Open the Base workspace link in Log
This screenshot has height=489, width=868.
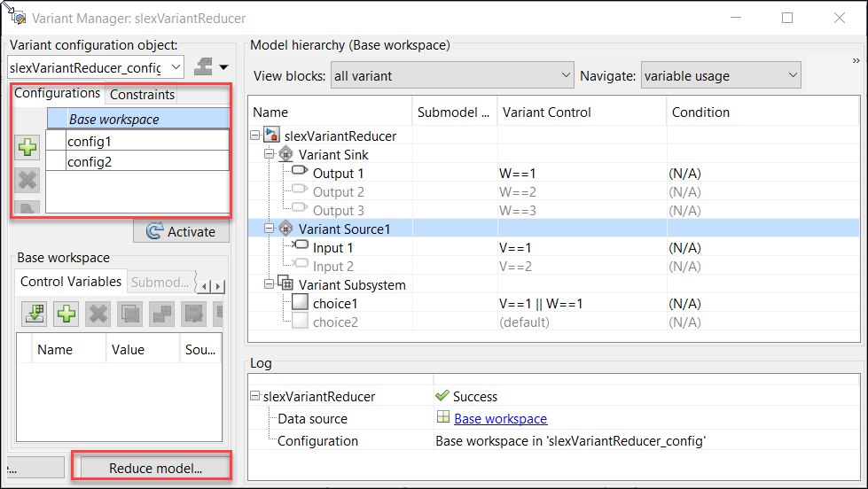500,419
